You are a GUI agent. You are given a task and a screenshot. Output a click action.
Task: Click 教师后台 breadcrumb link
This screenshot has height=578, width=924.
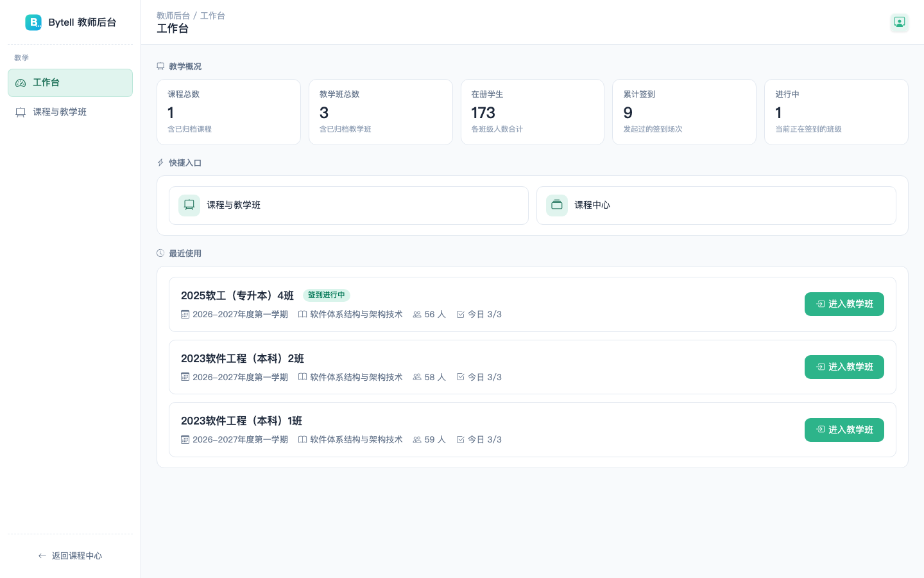pos(173,15)
